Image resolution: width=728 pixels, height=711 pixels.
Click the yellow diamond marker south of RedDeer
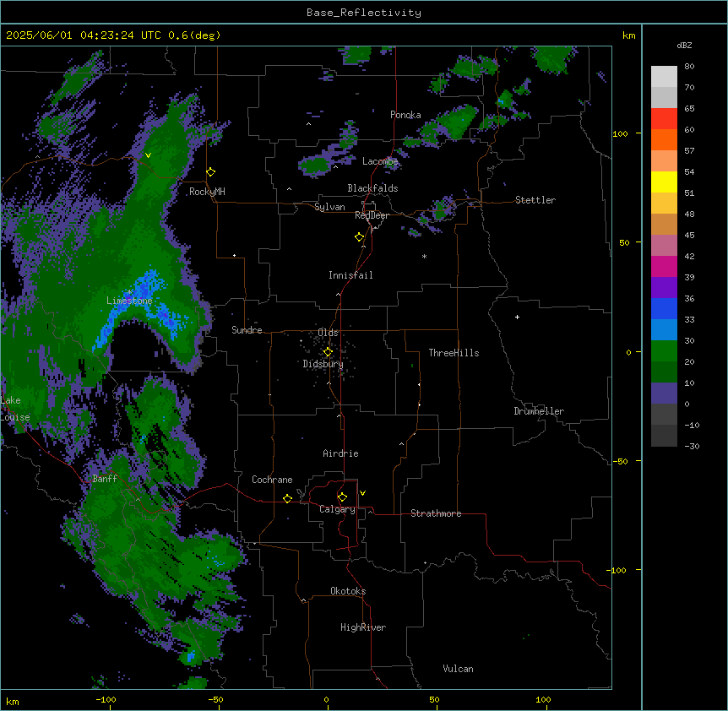click(x=360, y=237)
